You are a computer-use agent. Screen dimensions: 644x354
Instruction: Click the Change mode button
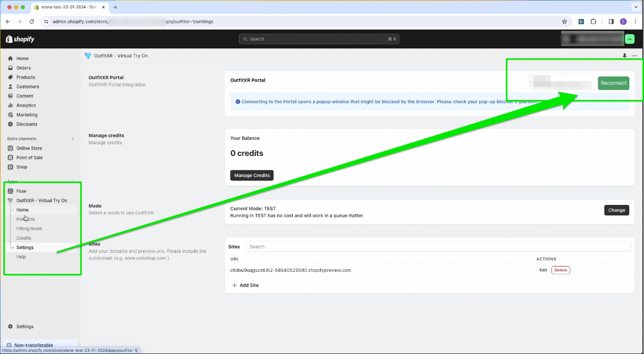coord(617,210)
